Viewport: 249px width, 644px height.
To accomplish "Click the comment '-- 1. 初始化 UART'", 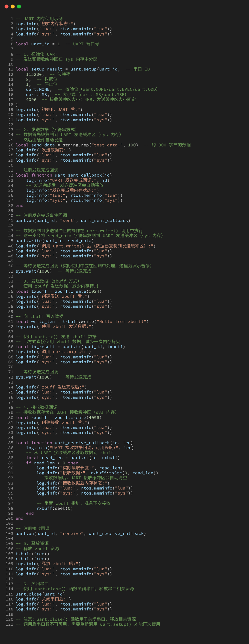I will [36, 54].
